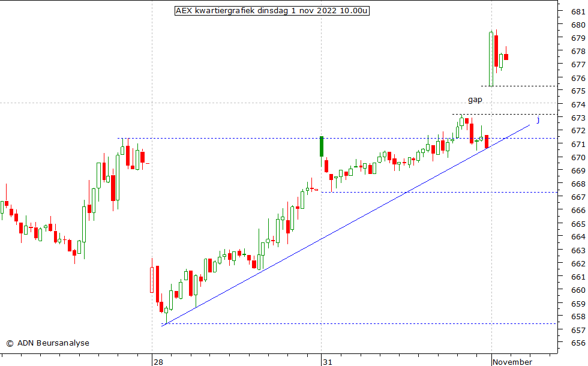Click the 669 price label on the y-axis
The width and height of the screenshot is (588, 366).
pyautogui.click(x=578, y=171)
